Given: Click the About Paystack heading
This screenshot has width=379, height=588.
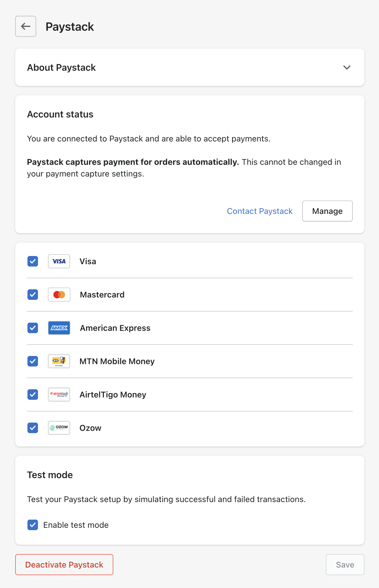Looking at the screenshot, I should pyautogui.click(x=61, y=68).
